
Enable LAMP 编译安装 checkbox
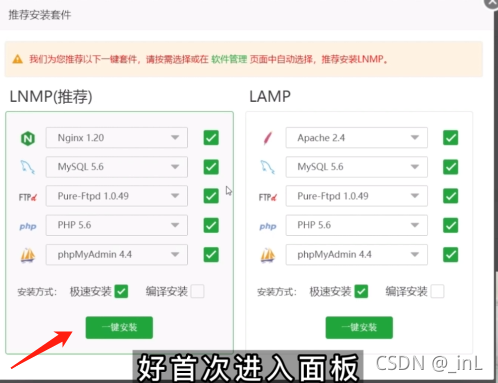point(437,292)
